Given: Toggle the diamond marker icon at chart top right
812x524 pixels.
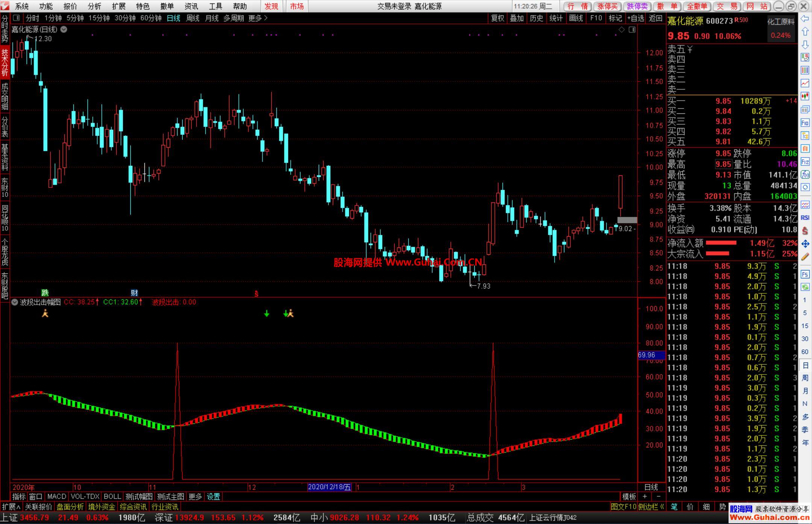Looking at the screenshot, I should (621, 30).
